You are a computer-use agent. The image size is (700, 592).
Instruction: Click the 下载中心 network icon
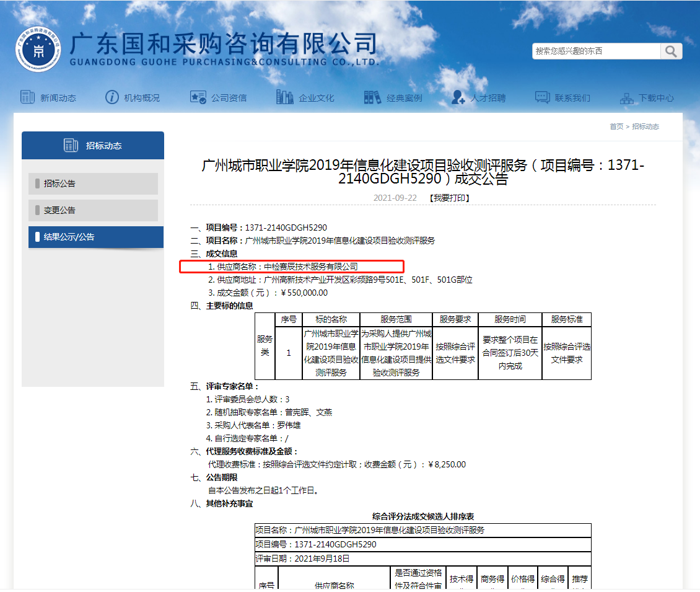pyautogui.click(x=627, y=98)
